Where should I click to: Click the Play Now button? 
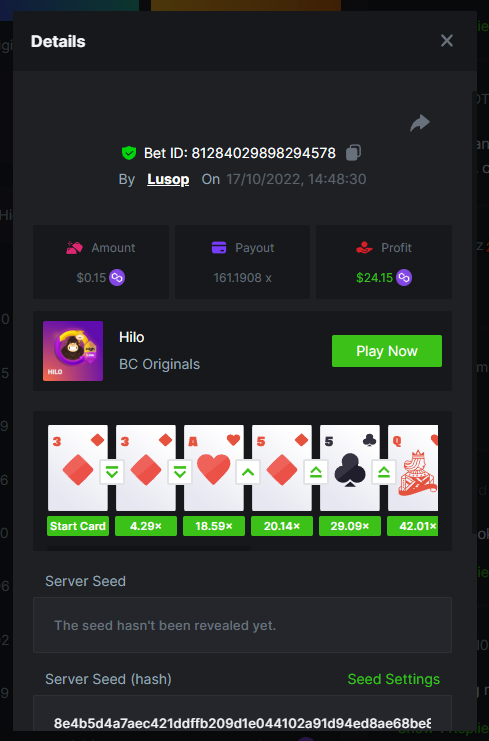click(x=387, y=351)
